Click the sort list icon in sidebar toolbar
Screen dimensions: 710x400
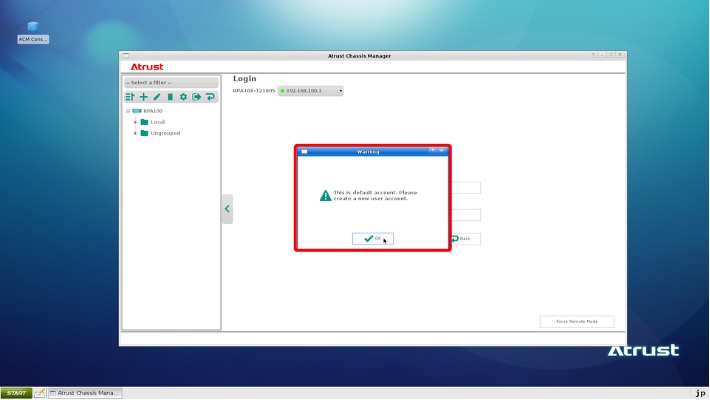coord(130,97)
